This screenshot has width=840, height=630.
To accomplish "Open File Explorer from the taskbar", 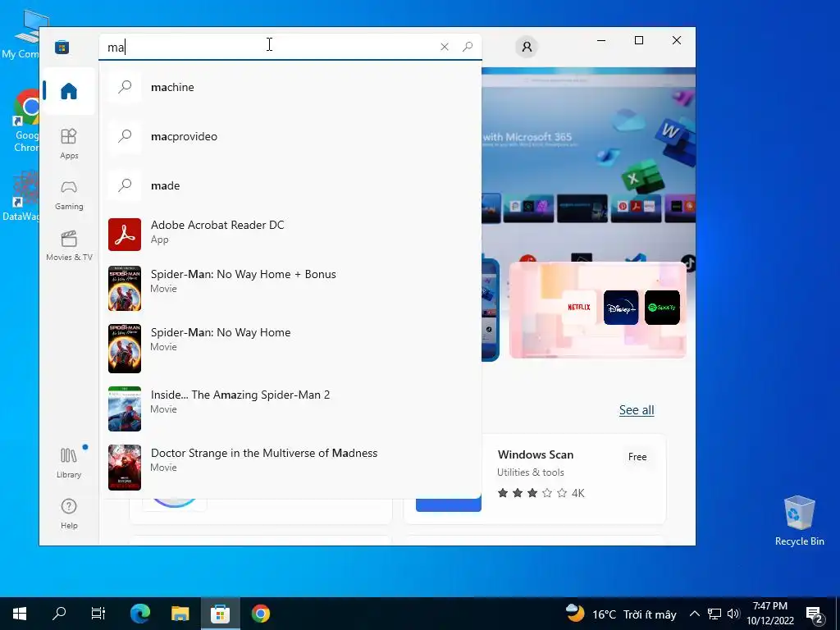I will click(x=180, y=614).
